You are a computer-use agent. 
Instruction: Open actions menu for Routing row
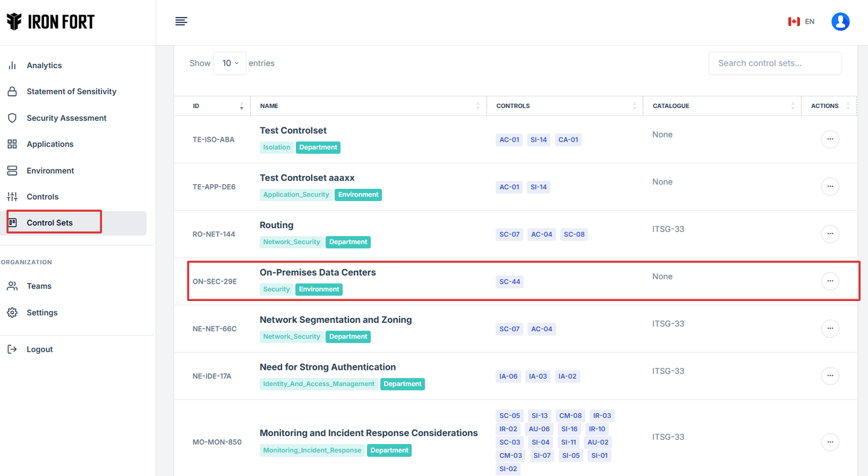830,234
